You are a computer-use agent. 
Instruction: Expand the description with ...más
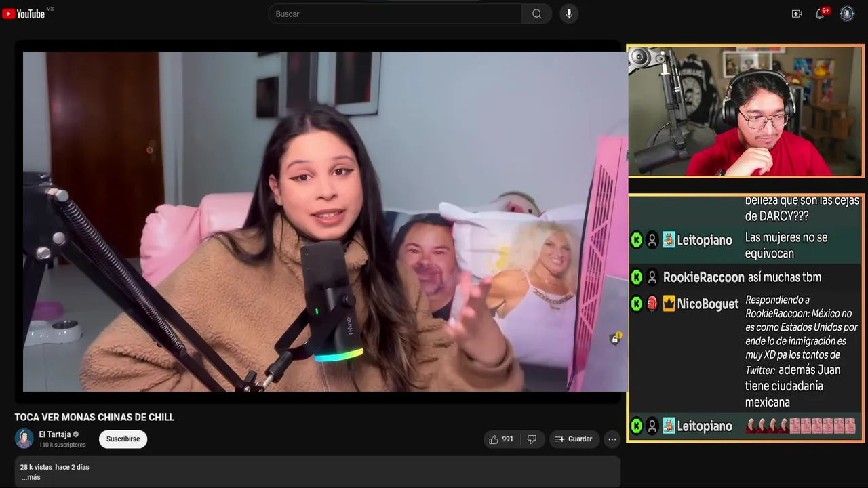pos(31,477)
